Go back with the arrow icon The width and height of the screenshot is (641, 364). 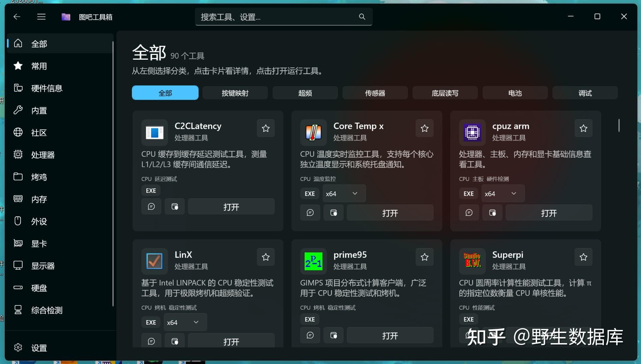pos(17,17)
